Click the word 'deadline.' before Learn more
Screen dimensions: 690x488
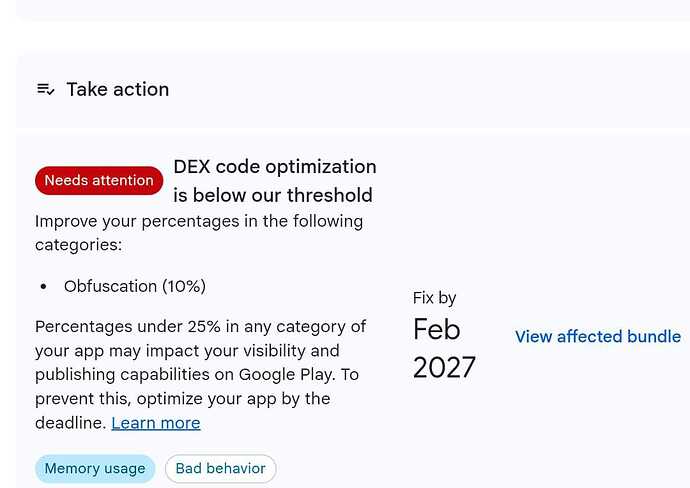[71, 423]
